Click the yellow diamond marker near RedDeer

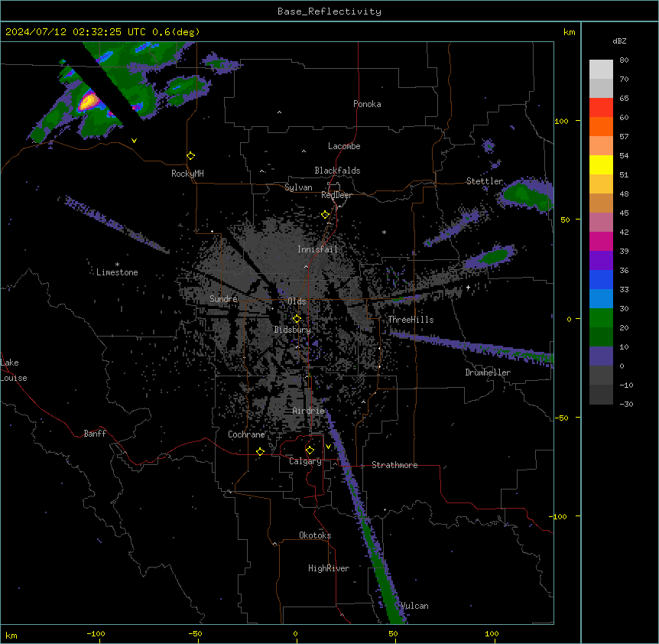[325, 215]
